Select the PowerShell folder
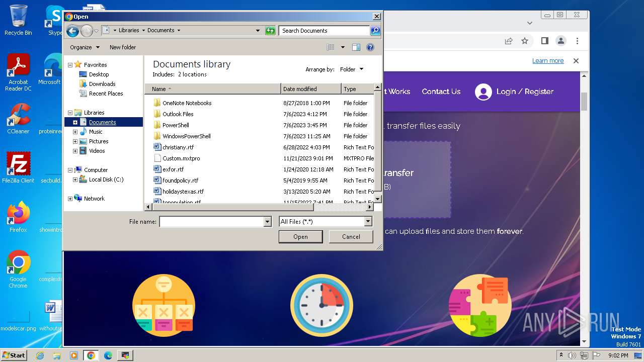This screenshot has width=644, height=362. coord(176,125)
